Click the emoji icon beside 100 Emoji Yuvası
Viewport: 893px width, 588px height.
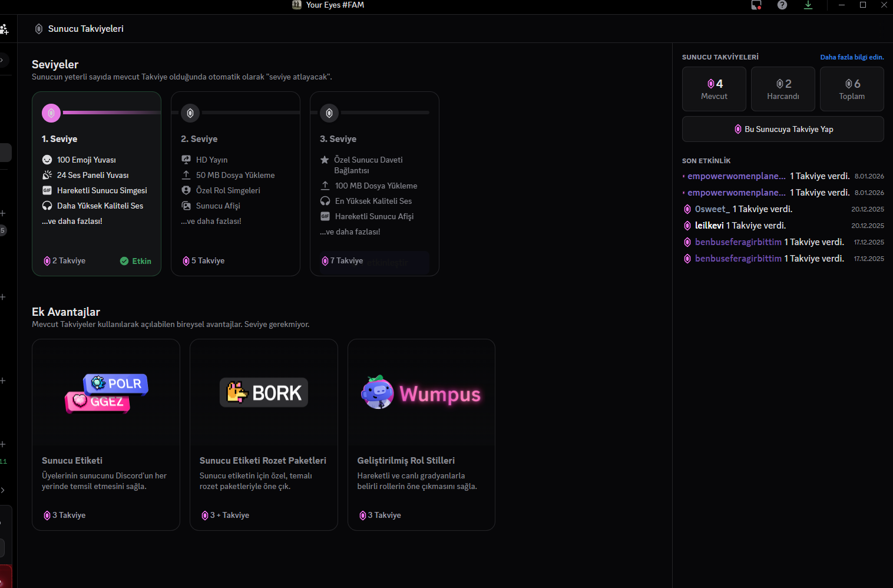pyautogui.click(x=47, y=160)
